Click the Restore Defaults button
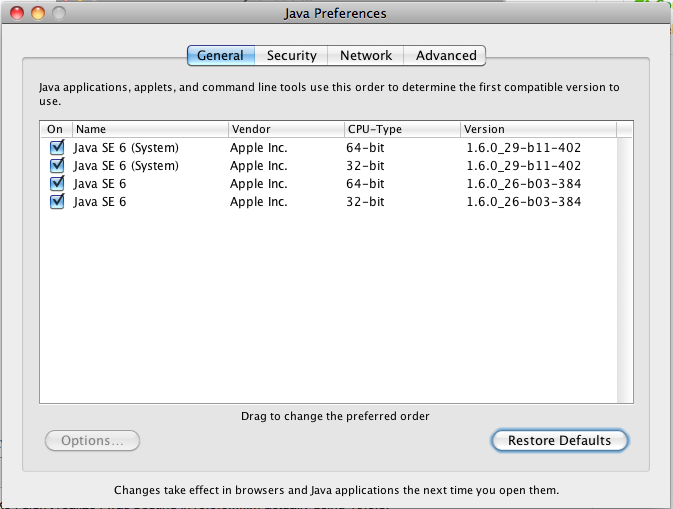 click(559, 441)
